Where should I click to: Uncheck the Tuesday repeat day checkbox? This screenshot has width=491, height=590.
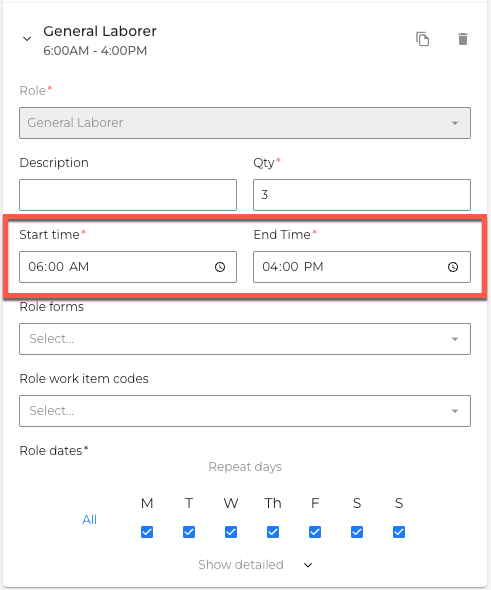[x=189, y=532]
